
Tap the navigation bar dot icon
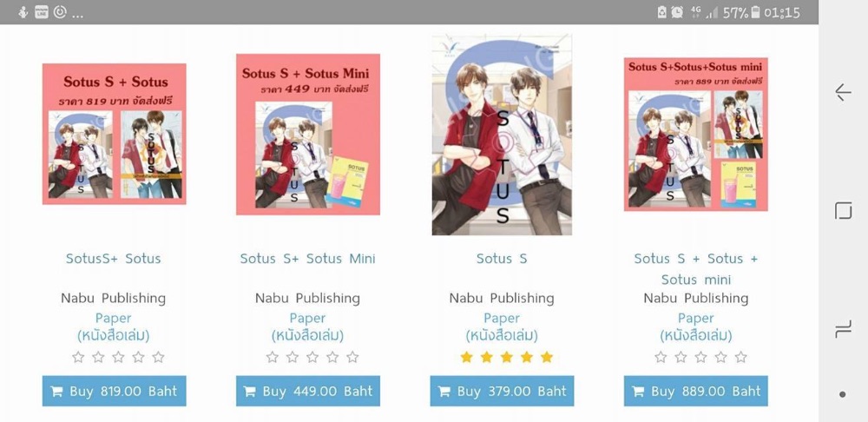pyautogui.click(x=843, y=394)
